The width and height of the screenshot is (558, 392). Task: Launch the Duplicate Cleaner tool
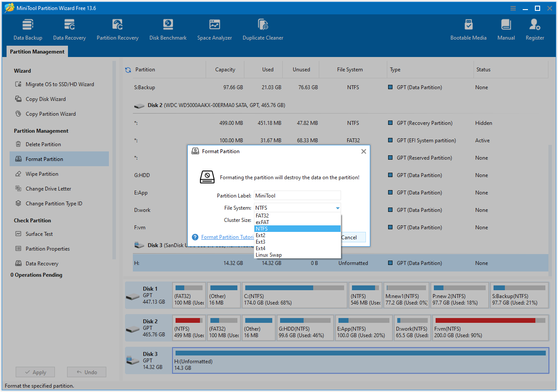pos(263,29)
